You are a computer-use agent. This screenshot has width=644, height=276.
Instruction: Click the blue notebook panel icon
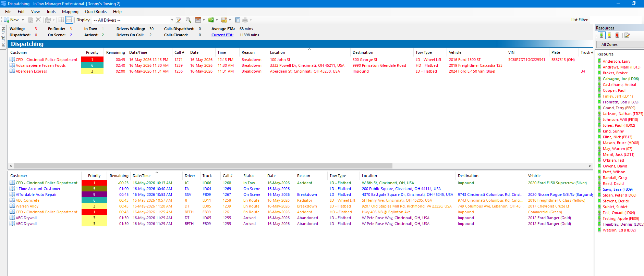coord(237,20)
